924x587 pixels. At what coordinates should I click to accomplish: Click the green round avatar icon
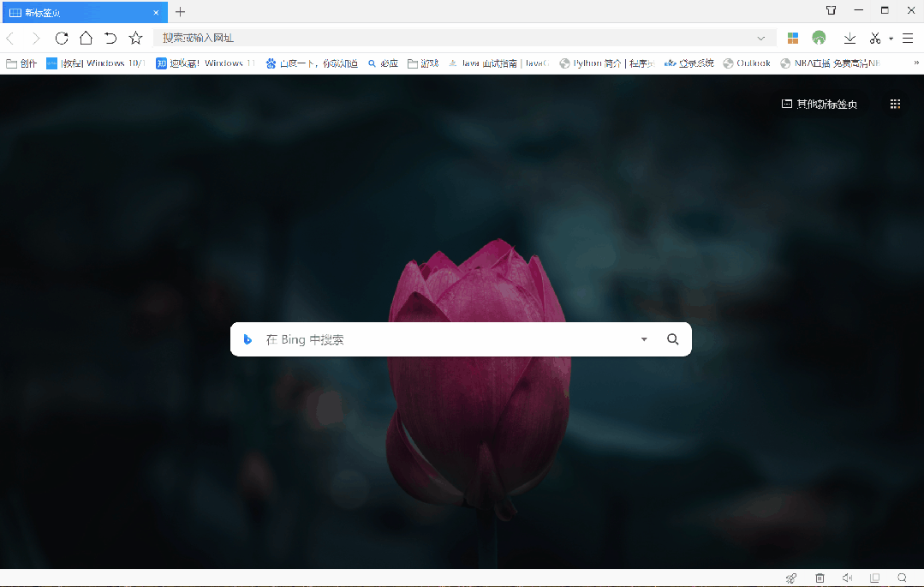(819, 38)
